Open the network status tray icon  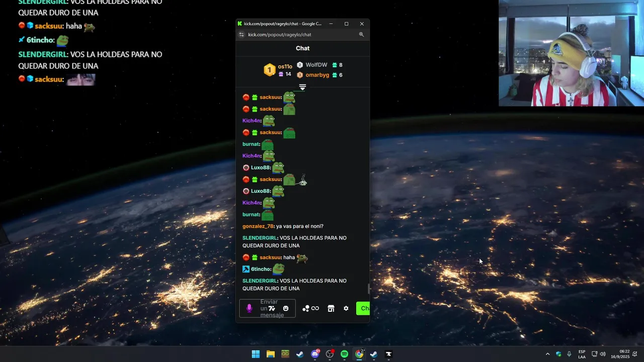pos(594,354)
